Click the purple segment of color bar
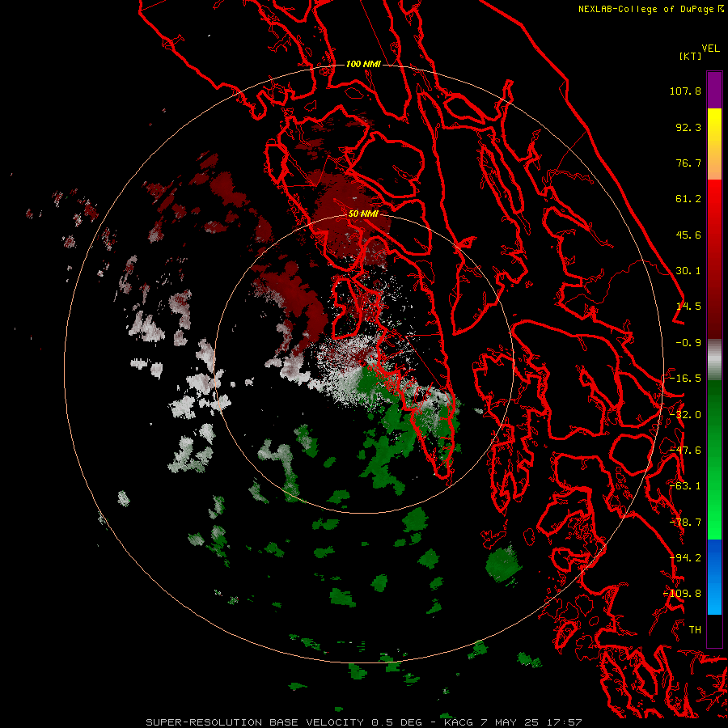728x728 pixels. [x=714, y=90]
